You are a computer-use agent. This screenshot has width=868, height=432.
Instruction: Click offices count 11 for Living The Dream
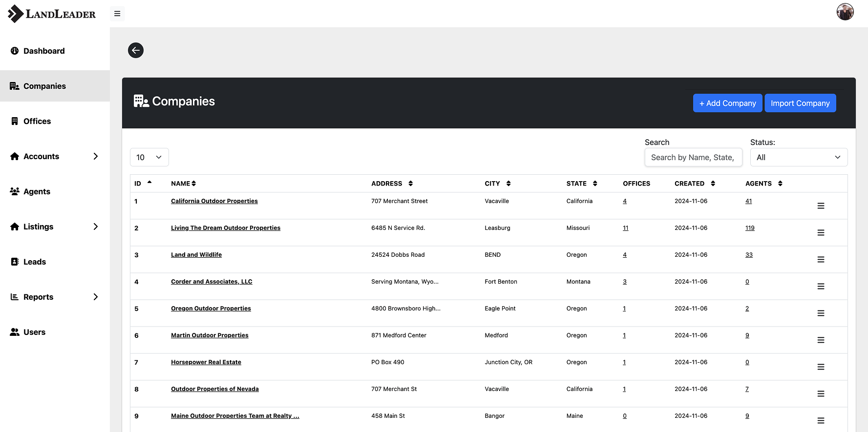pyautogui.click(x=626, y=228)
